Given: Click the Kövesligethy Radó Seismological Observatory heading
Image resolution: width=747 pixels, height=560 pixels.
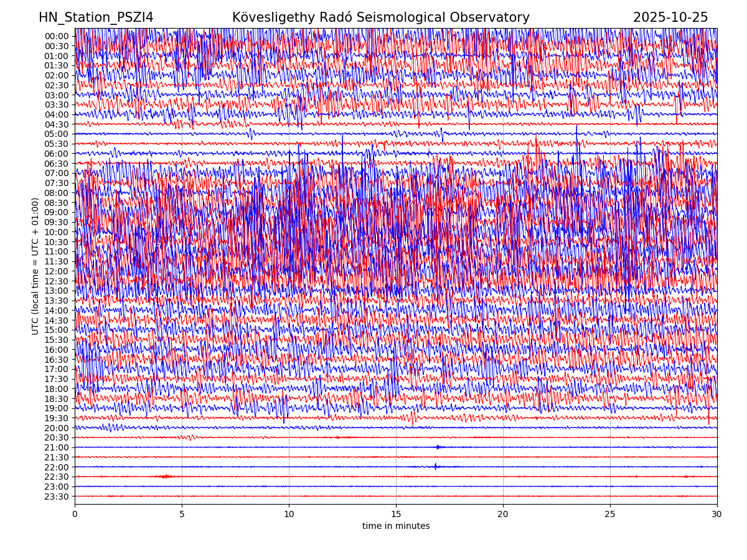Looking at the screenshot, I should (x=380, y=17).
